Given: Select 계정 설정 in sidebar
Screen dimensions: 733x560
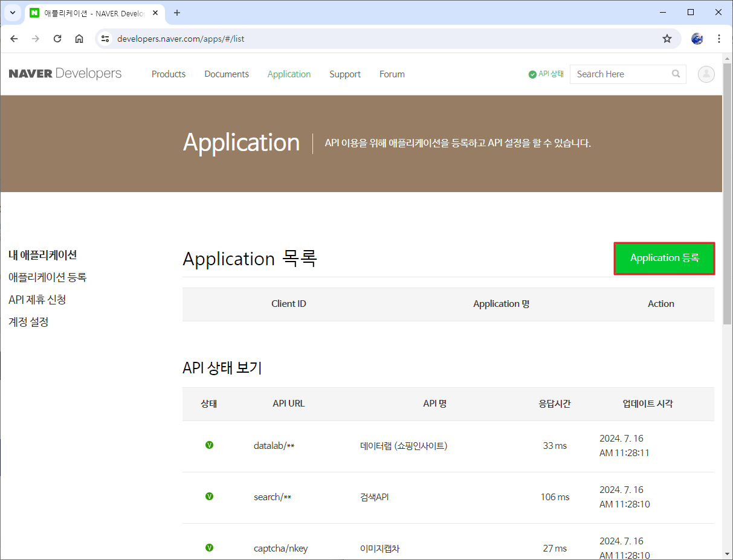Looking at the screenshot, I should point(28,322).
